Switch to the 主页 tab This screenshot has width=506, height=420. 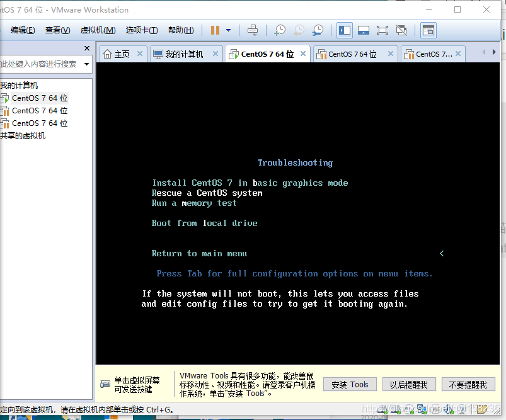click(x=123, y=54)
